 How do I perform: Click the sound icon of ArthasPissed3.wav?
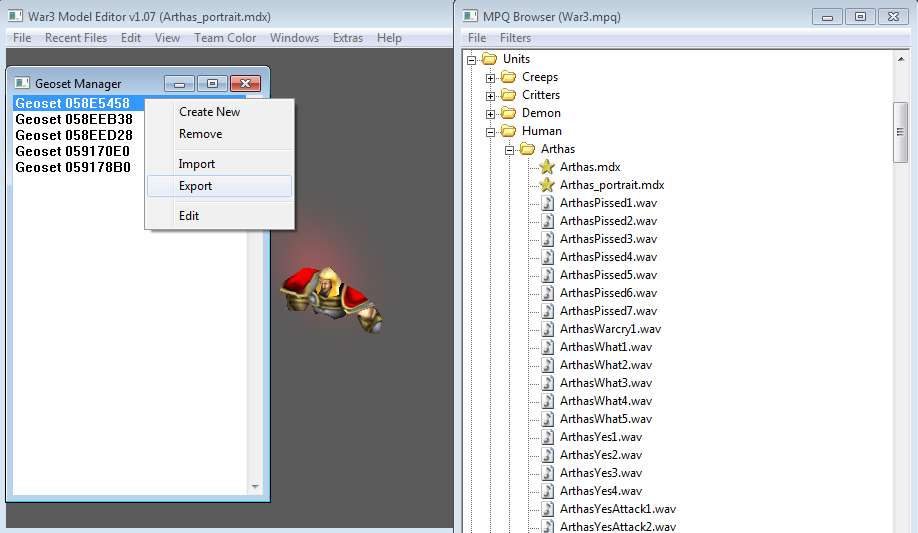[547, 239]
